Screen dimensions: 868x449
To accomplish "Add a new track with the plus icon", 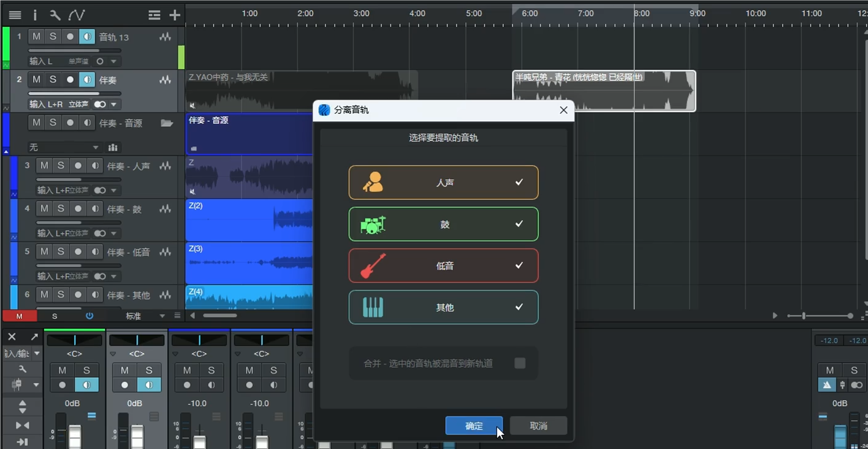I will coord(175,15).
